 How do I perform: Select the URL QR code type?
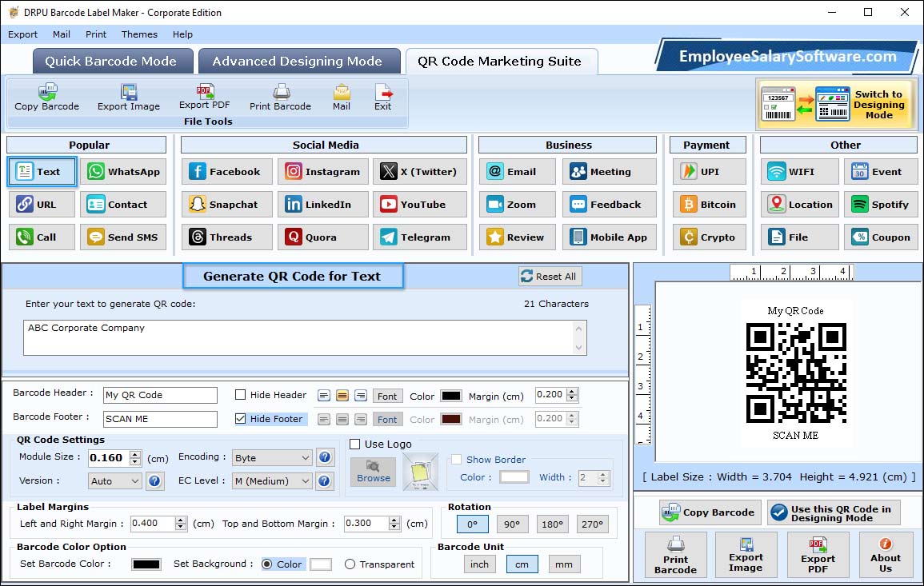(42, 205)
